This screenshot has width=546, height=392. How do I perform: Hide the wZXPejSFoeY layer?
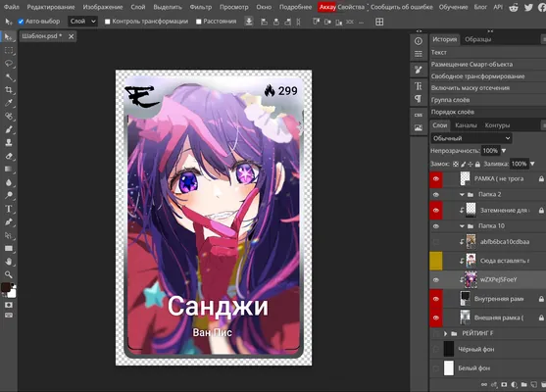click(436, 280)
